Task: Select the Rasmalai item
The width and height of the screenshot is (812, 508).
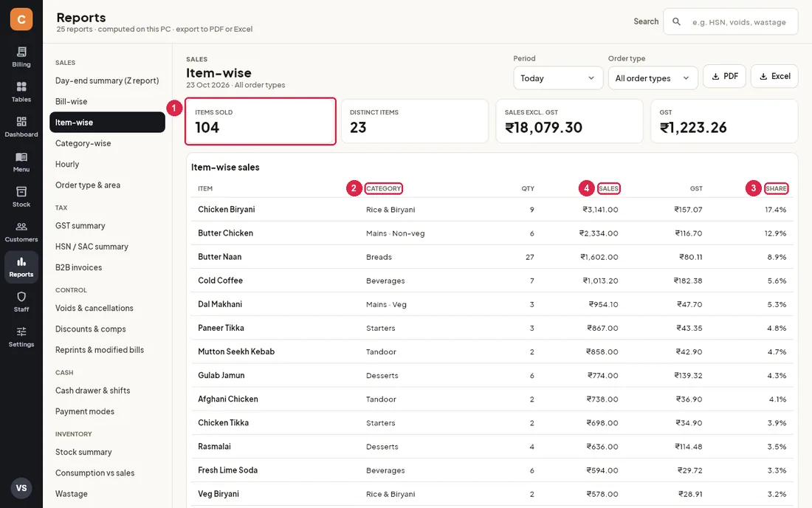Action: 214,447
